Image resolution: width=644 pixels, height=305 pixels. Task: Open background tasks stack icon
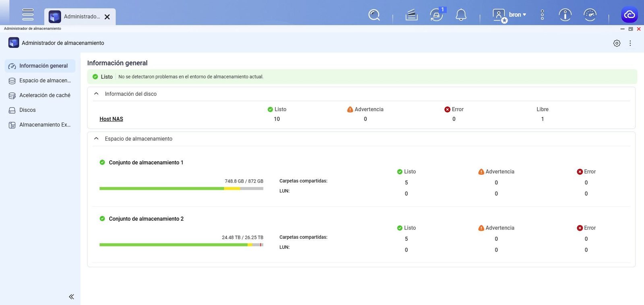[411, 15]
